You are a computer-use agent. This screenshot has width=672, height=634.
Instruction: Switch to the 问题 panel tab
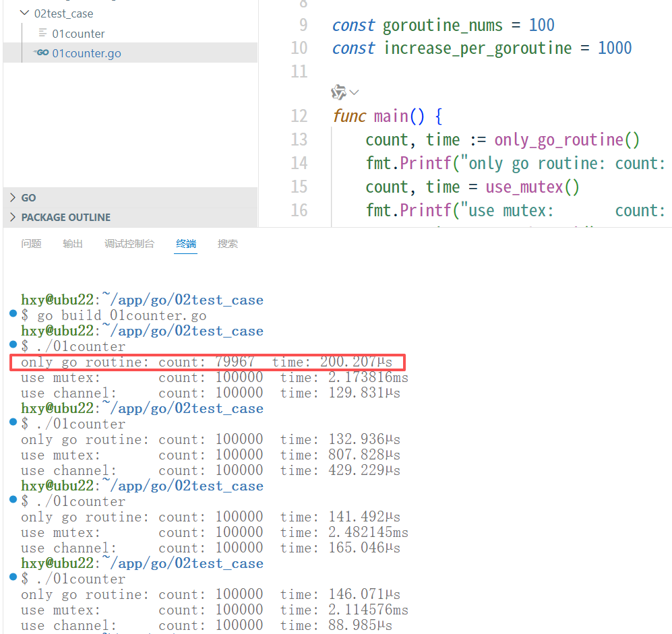(x=31, y=244)
